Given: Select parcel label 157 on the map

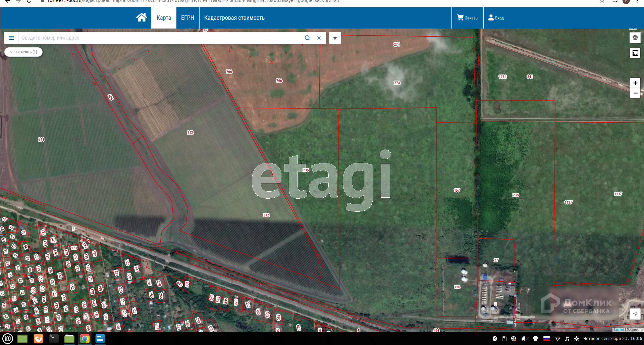Looking at the screenshot, I should tap(457, 190).
